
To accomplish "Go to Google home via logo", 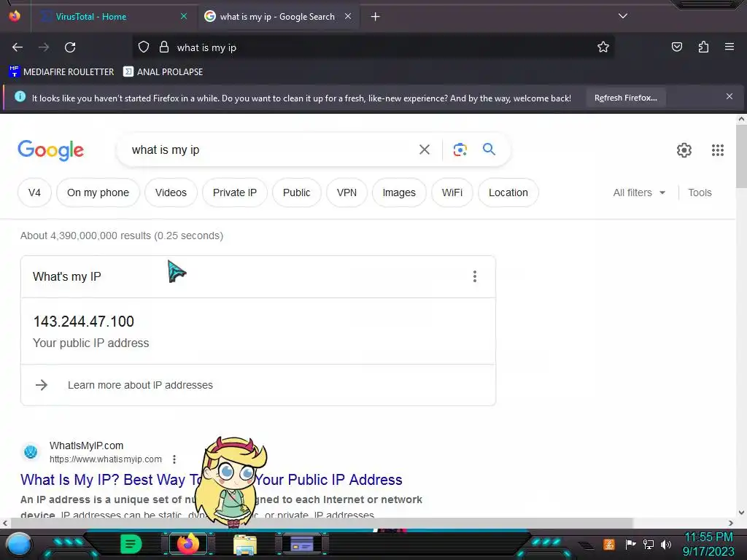I will click(x=50, y=150).
